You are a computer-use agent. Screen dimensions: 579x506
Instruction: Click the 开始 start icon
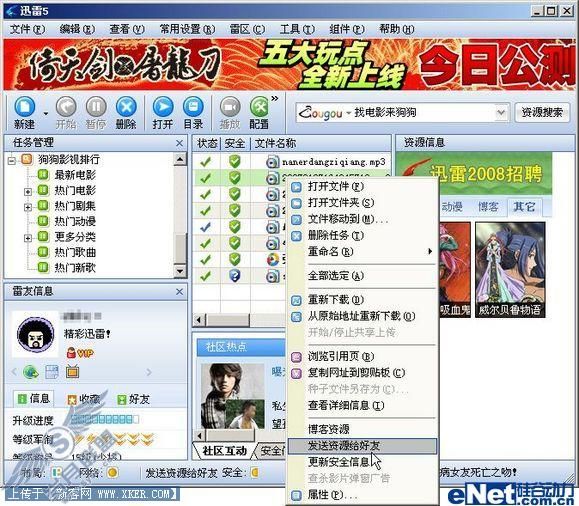coord(66,107)
